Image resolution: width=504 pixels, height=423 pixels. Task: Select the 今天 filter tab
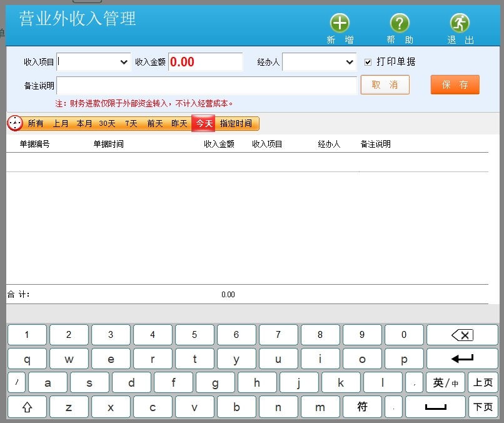tap(203, 124)
